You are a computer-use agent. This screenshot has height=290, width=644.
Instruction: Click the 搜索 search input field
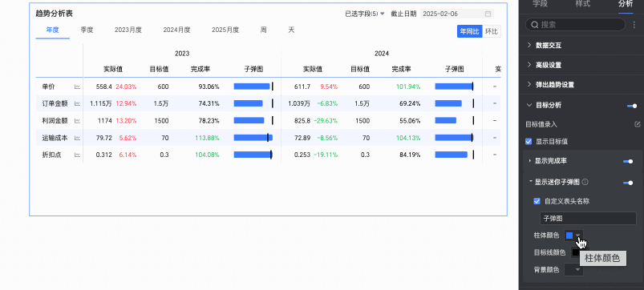click(x=575, y=25)
